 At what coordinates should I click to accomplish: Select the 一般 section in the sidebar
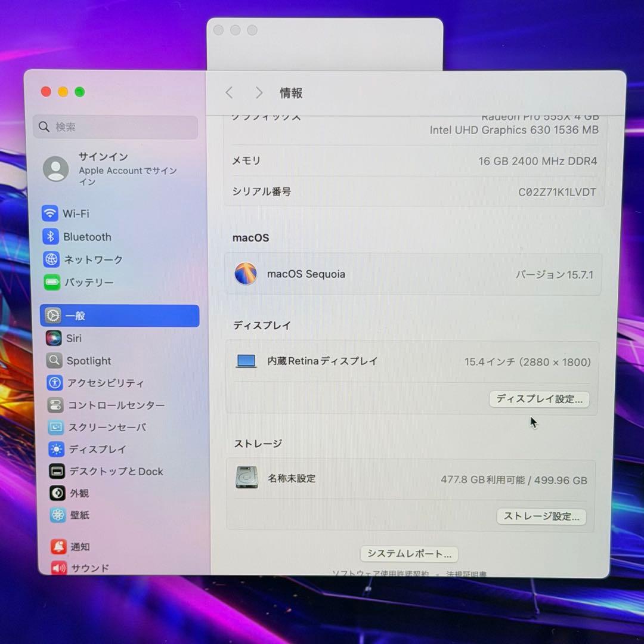click(77, 315)
